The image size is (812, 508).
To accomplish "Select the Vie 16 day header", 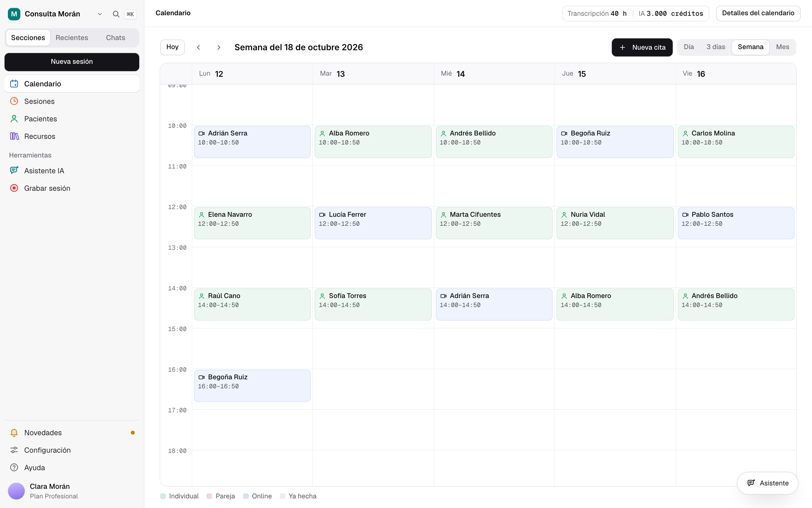I will pyautogui.click(x=736, y=74).
